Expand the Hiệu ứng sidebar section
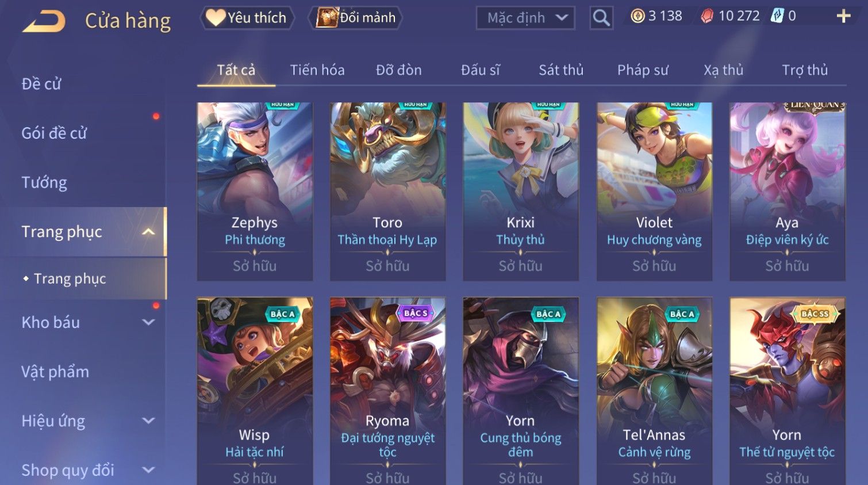The image size is (868, 485). pos(148,421)
